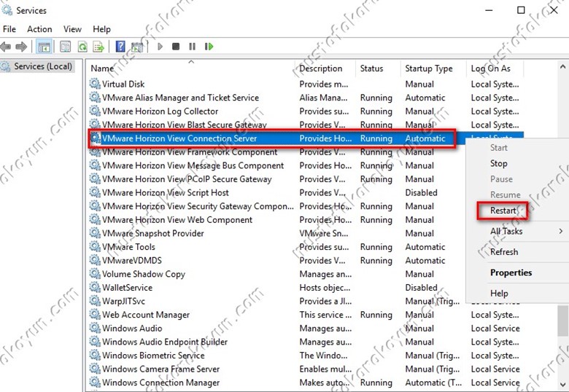Select Windows Camera Frame Server service

[160, 369]
